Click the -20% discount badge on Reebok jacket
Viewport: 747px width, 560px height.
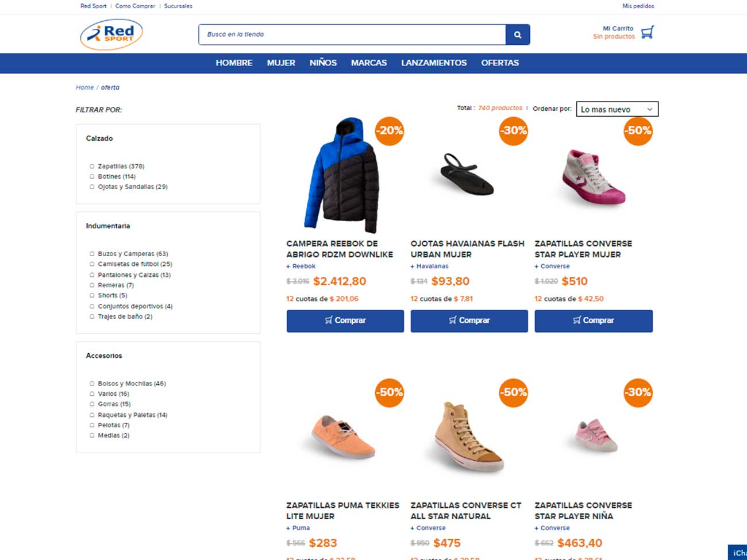click(389, 131)
